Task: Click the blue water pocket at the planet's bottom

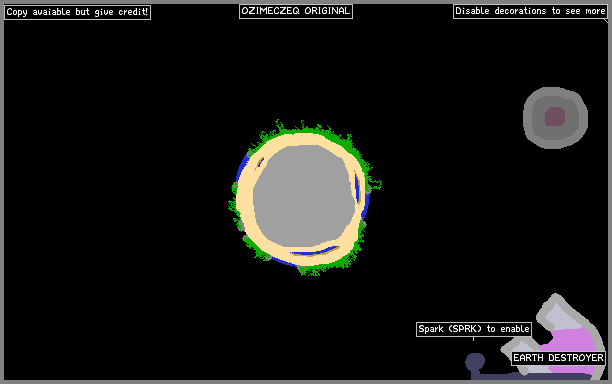Action: [315, 251]
